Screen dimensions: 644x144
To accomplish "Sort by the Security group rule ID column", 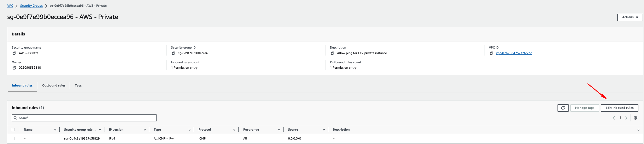I will [100, 130].
